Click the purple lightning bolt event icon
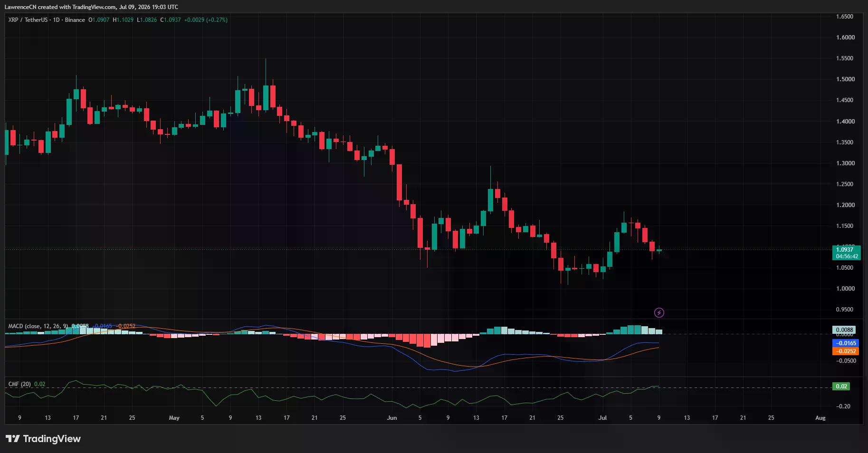 (x=659, y=312)
